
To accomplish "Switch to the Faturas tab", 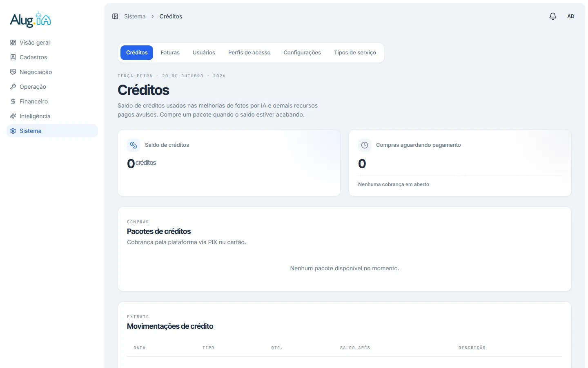I will click(x=170, y=53).
